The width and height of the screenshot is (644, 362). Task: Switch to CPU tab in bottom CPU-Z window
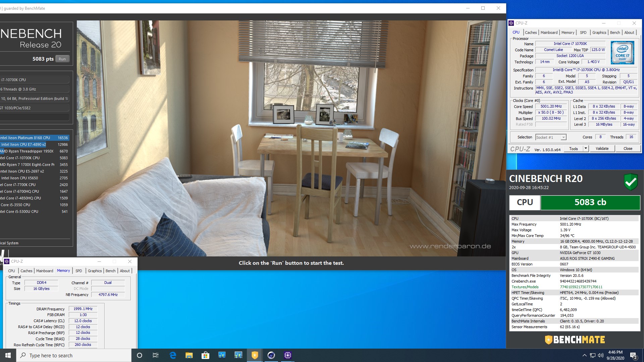[12, 271]
